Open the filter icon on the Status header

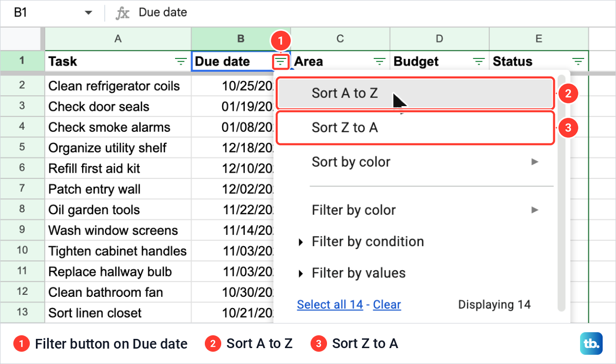pyautogui.click(x=579, y=62)
